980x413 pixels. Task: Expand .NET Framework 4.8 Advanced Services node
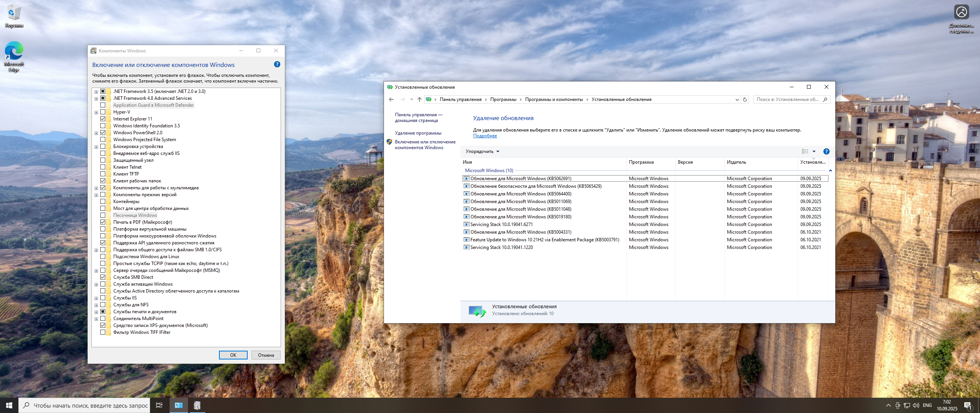point(96,99)
